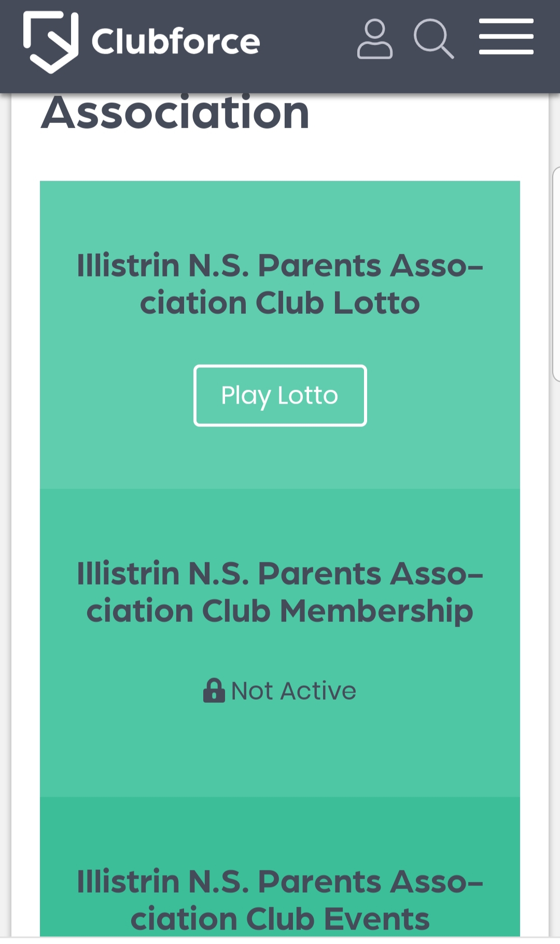This screenshot has width=560, height=944.
Task: Select the Club Membership card heading
Action: pyautogui.click(x=280, y=592)
